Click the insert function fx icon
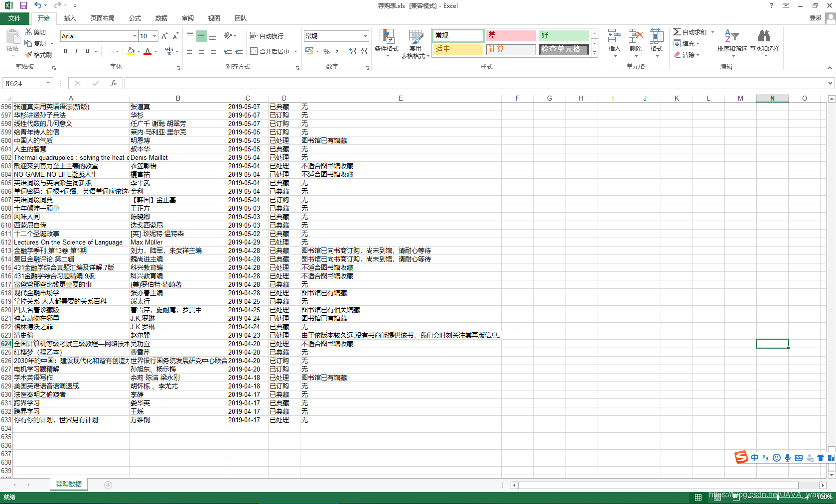The image size is (836, 504). (x=114, y=83)
